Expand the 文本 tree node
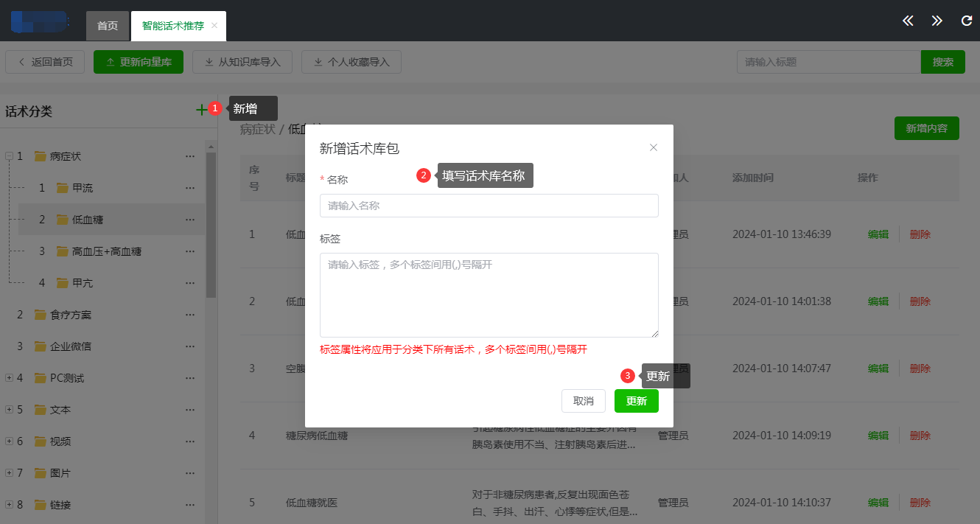The height and width of the screenshot is (524, 980). tap(9, 410)
